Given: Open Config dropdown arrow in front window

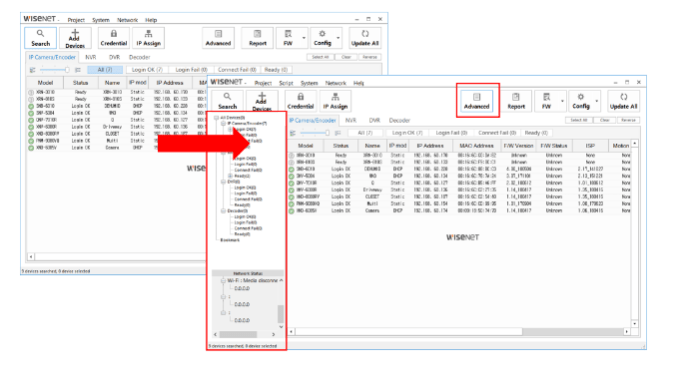Looking at the screenshot, I should click(x=597, y=101).
